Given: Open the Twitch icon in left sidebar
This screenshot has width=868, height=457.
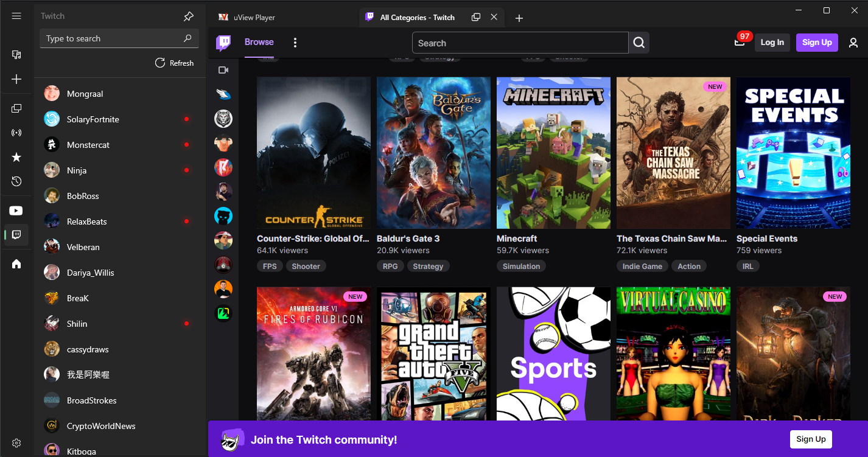Looking at the screenshot, I should coord(16,234).
